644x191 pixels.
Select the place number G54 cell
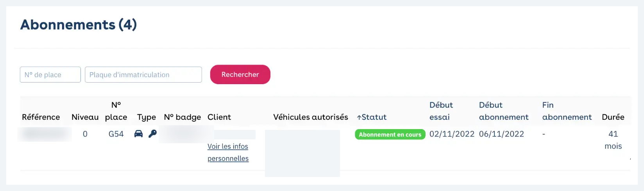116,134
